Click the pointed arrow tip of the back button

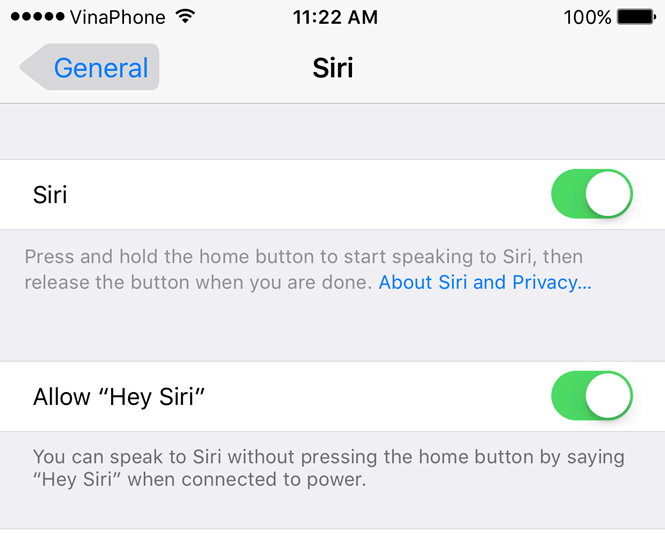[x=32, y=67]
